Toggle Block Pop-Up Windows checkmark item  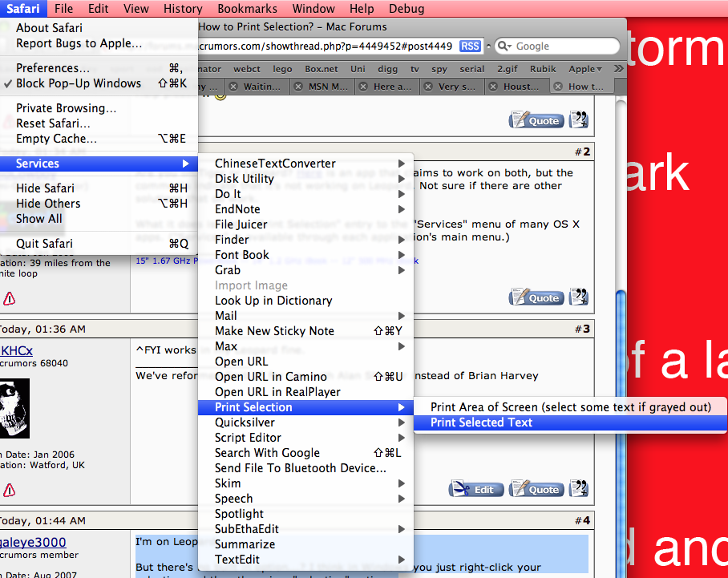click(99, 83)
